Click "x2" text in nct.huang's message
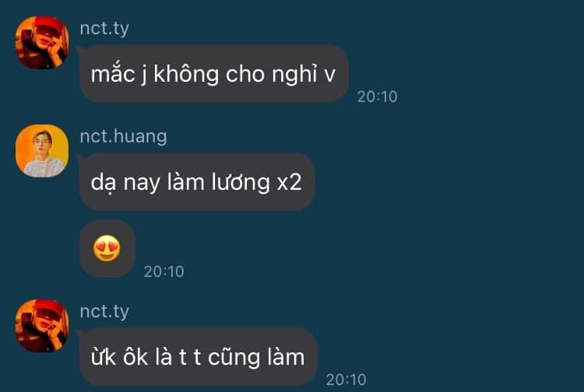 [x=289, y=183]
